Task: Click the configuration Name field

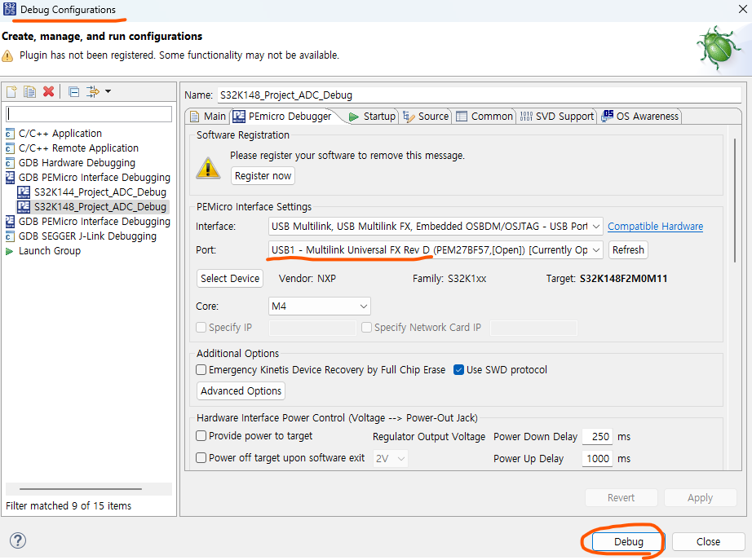Action: tap(480, 95)
